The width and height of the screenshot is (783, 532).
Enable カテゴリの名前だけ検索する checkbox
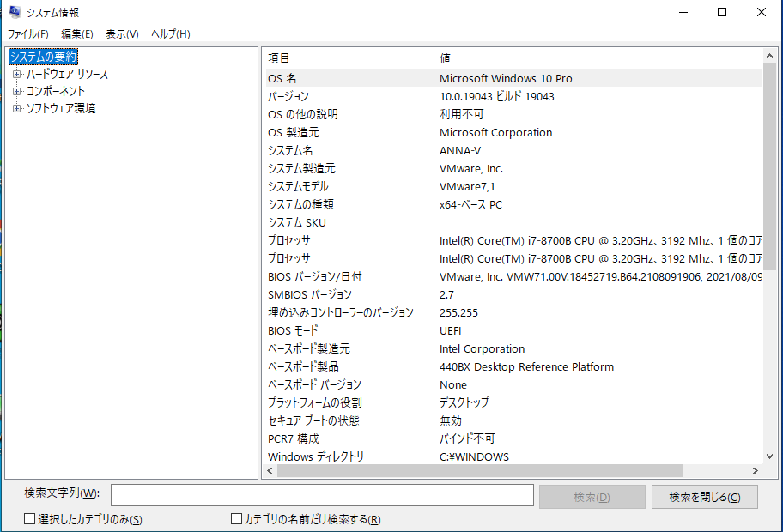(x=236, y=519)
